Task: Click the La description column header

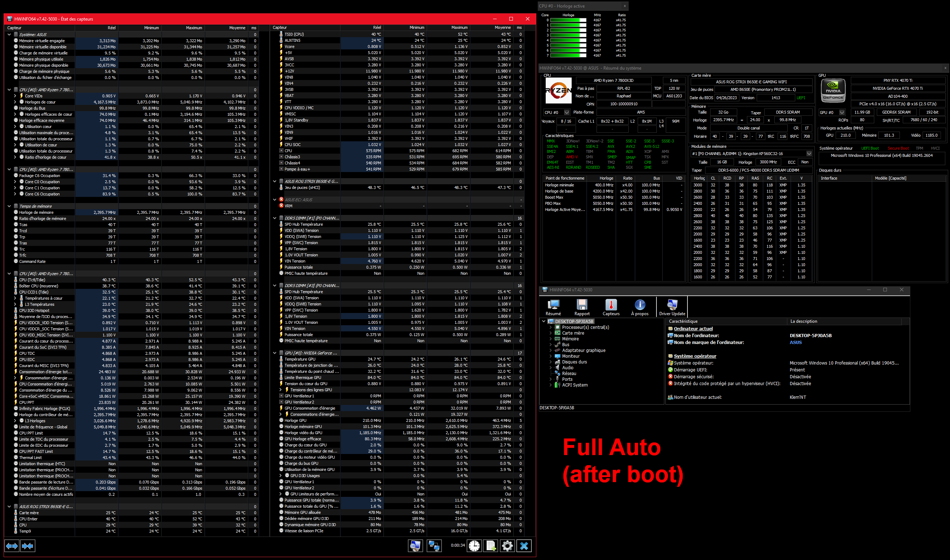Action: pyautogui.click(x=845, y=322)
